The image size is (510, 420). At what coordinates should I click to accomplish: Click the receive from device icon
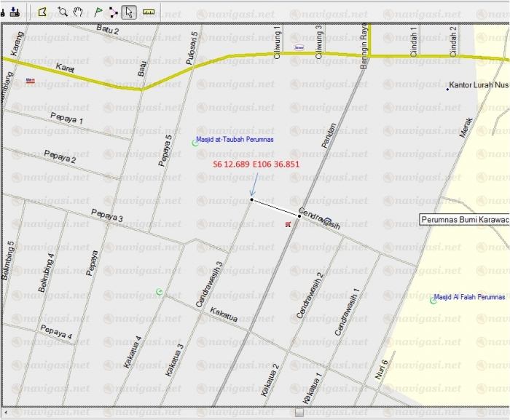coord(15,12)
